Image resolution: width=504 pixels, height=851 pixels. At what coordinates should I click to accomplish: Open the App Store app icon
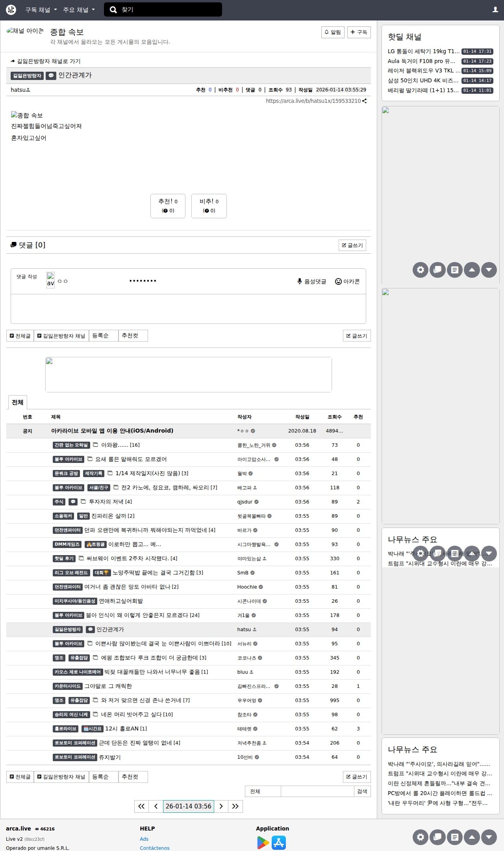click(279, 843)
